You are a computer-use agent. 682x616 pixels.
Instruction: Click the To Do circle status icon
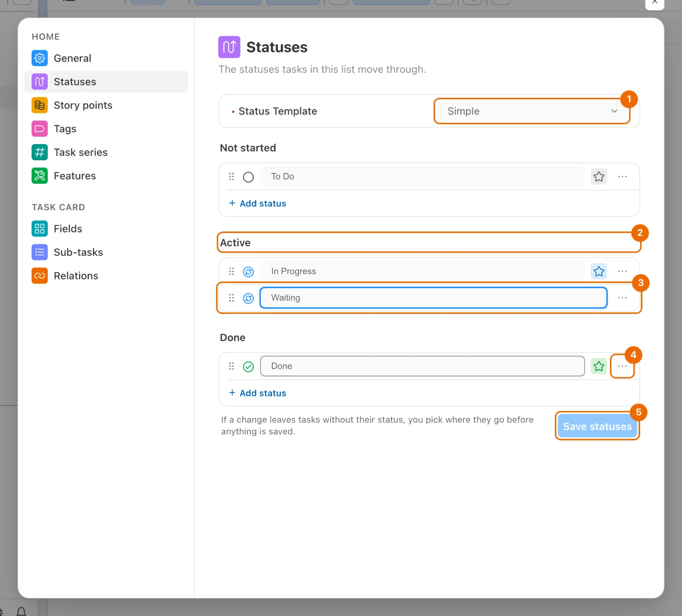[249, 177]
